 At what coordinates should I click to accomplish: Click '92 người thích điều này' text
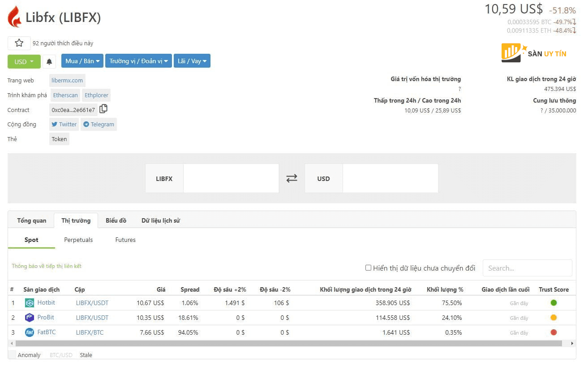click(x=63, y=43)
